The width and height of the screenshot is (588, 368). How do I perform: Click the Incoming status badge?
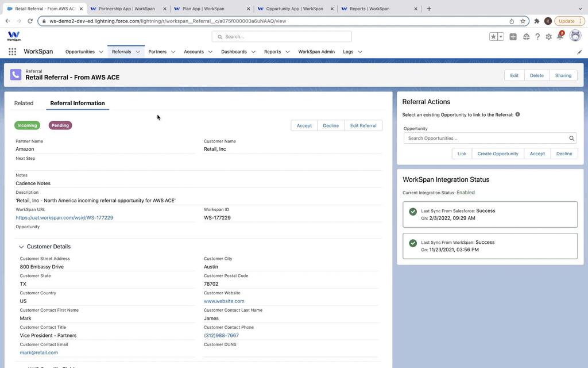[x=27, y=125]
